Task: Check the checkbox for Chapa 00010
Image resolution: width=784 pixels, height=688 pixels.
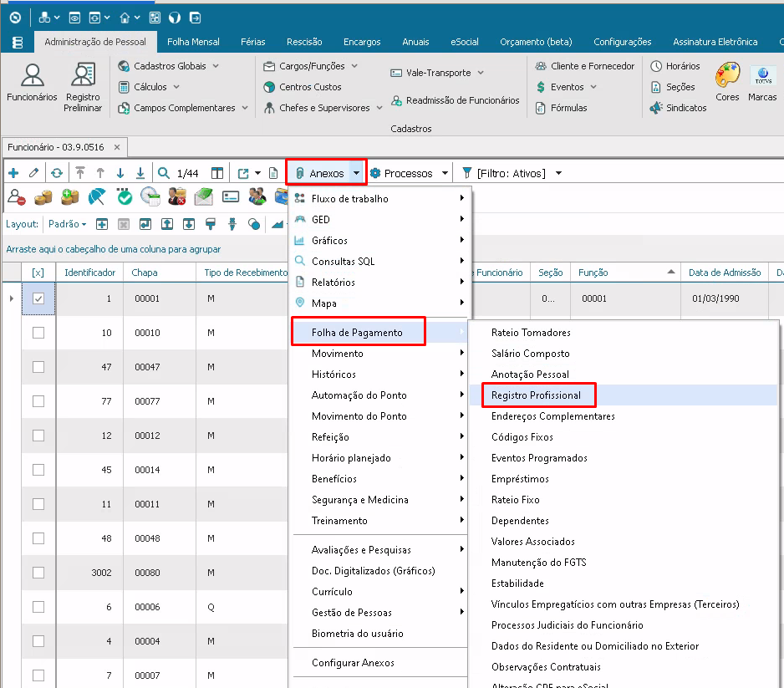Action: [x=38, y=333]
